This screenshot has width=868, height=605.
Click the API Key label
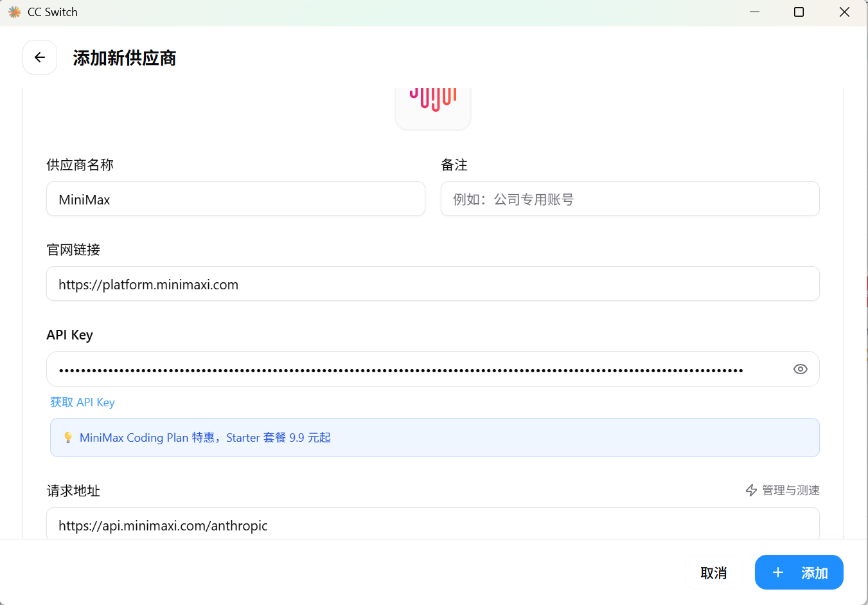[69, 335]
